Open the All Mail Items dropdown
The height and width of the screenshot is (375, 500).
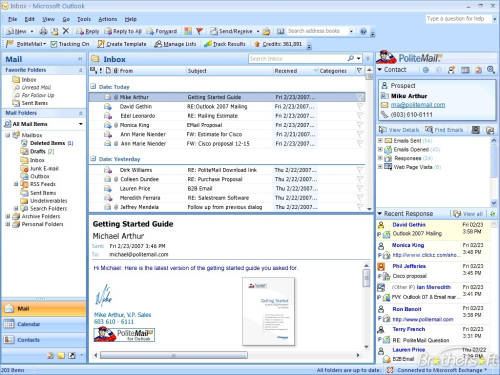81,124
